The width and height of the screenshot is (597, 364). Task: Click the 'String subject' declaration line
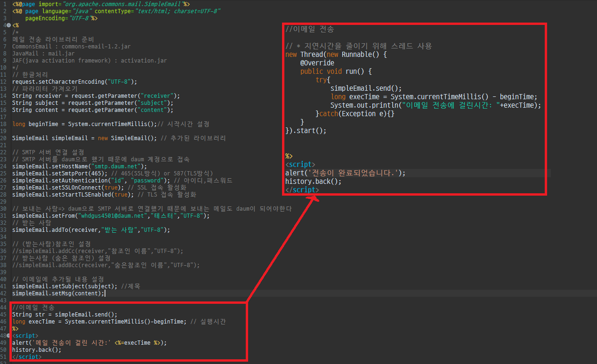93,103
